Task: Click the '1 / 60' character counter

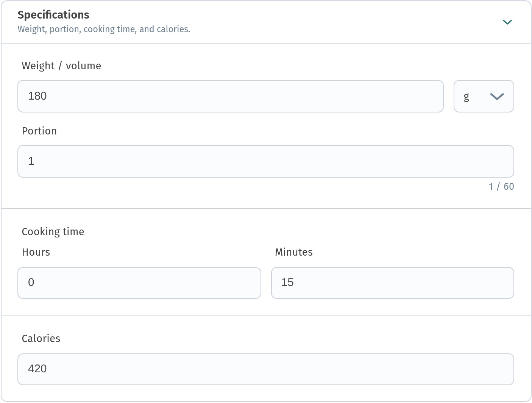Action: (x=501, y=186)
